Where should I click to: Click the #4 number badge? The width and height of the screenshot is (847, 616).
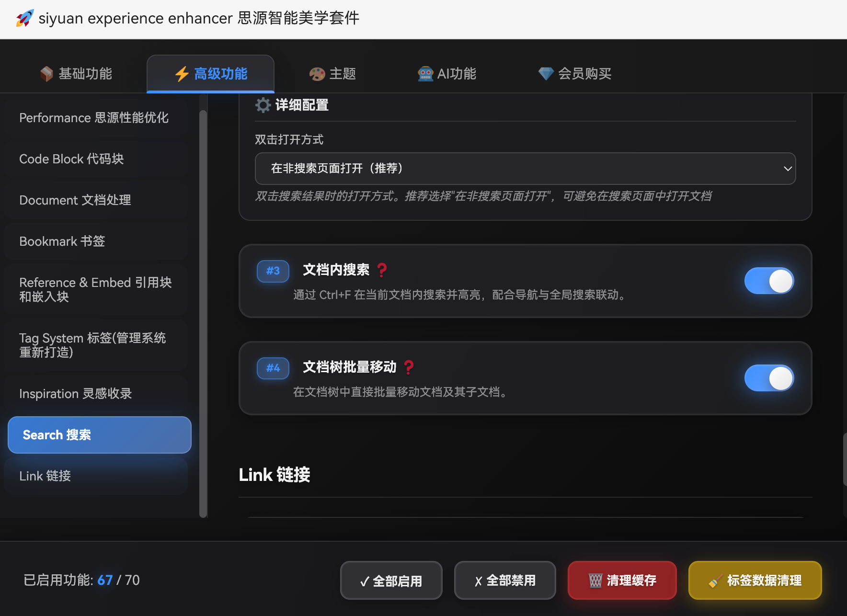click(273, 368)
